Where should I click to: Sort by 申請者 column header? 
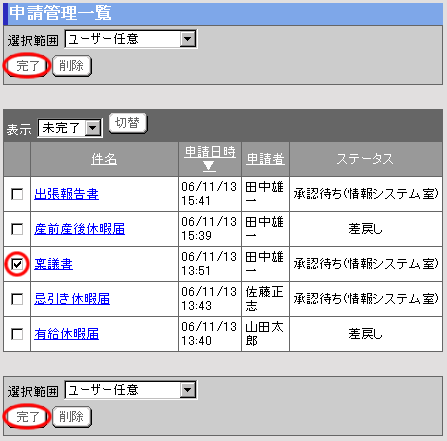click(x=265, y=159)
